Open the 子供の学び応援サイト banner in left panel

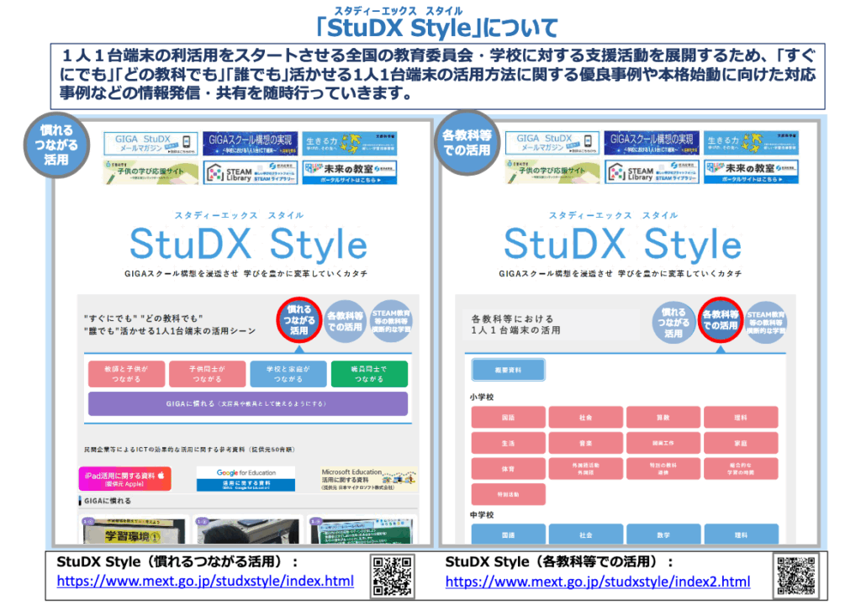(x=150, y=172)
